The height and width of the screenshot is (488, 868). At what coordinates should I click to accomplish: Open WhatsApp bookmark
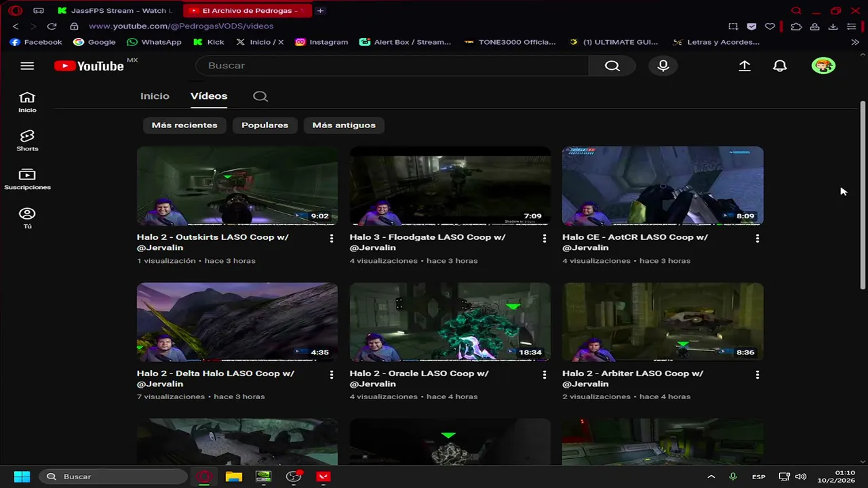[x=154, y=42]
